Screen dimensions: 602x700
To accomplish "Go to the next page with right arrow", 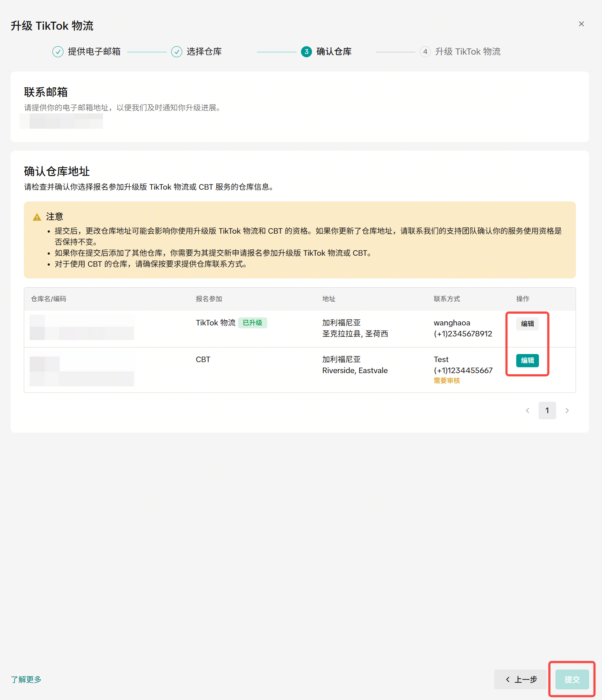I will 567,411.
